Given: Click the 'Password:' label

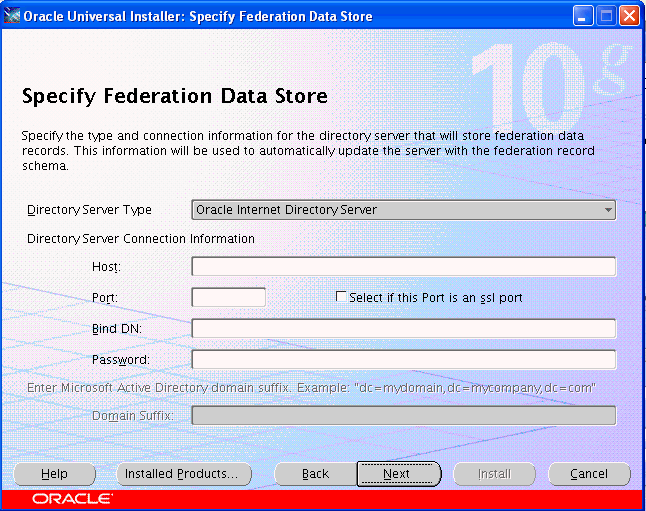Looking at the screenshot, I should (x=121, y=360).
